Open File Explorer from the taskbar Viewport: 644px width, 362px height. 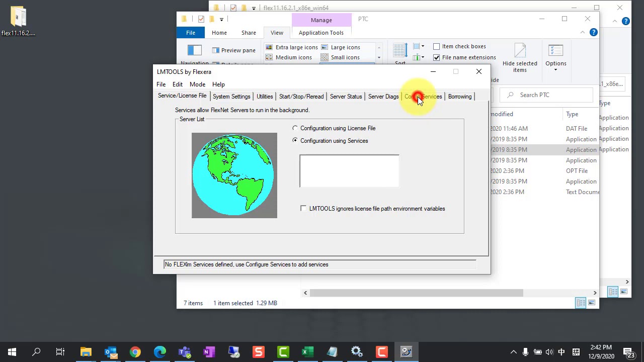pos(86,352)
